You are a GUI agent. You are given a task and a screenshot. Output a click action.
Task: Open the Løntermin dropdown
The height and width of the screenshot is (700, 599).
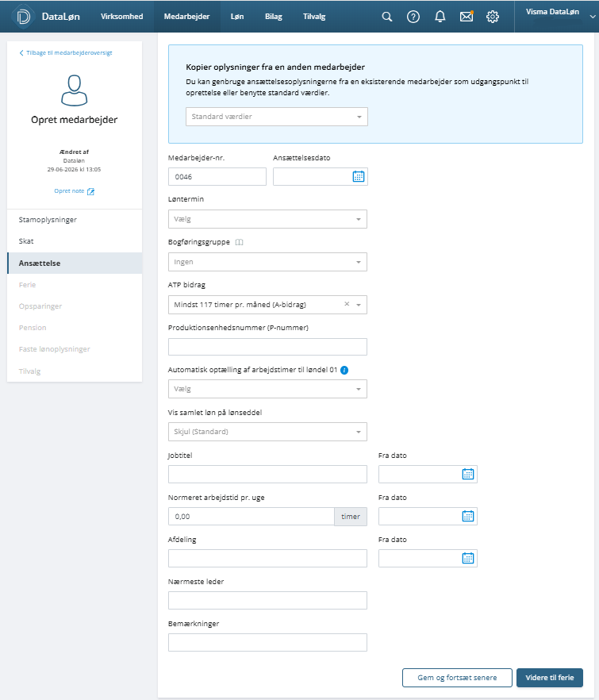pos(268,219)
